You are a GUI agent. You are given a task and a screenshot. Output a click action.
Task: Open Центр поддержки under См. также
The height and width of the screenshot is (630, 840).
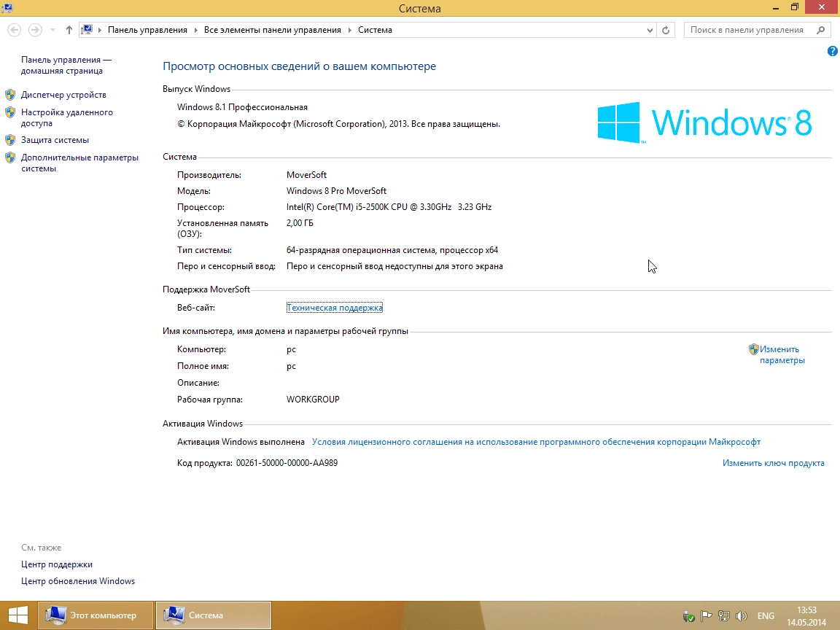tap(57, 564)
